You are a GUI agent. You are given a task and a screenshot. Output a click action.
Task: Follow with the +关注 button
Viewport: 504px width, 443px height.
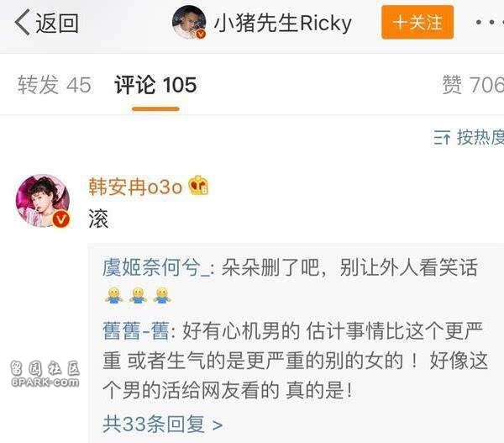[x=417, y=22]
